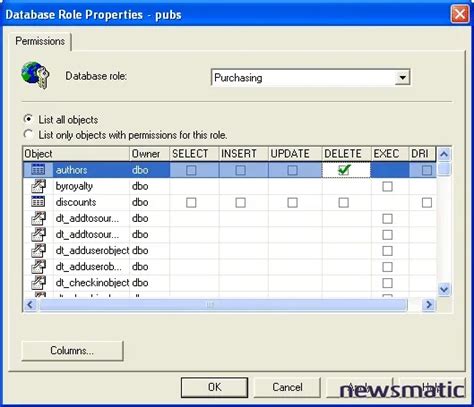Click vertical scrollbar down arrow
This screenshot has width=474, height=407.
[444, 289]
